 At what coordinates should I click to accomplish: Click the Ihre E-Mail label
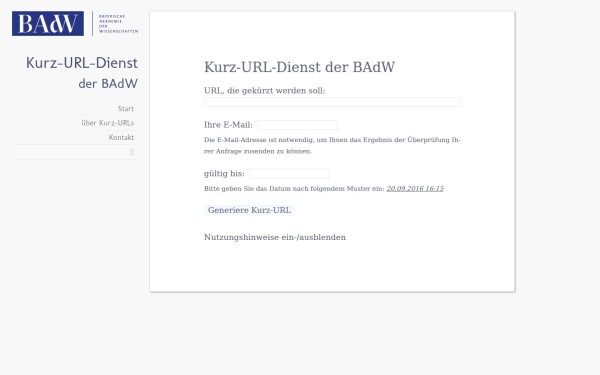[x=228, y=125]
